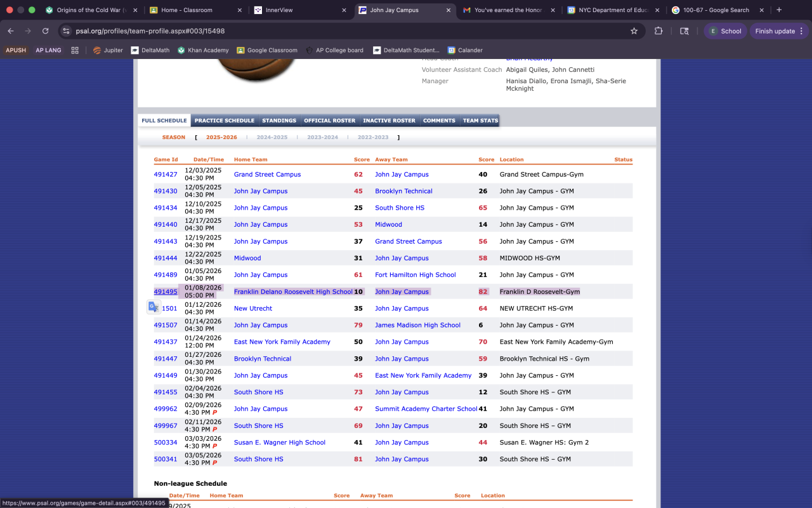Open the Chrome three-dot menu
Screen dimensions: 812x508
point(801,31)
